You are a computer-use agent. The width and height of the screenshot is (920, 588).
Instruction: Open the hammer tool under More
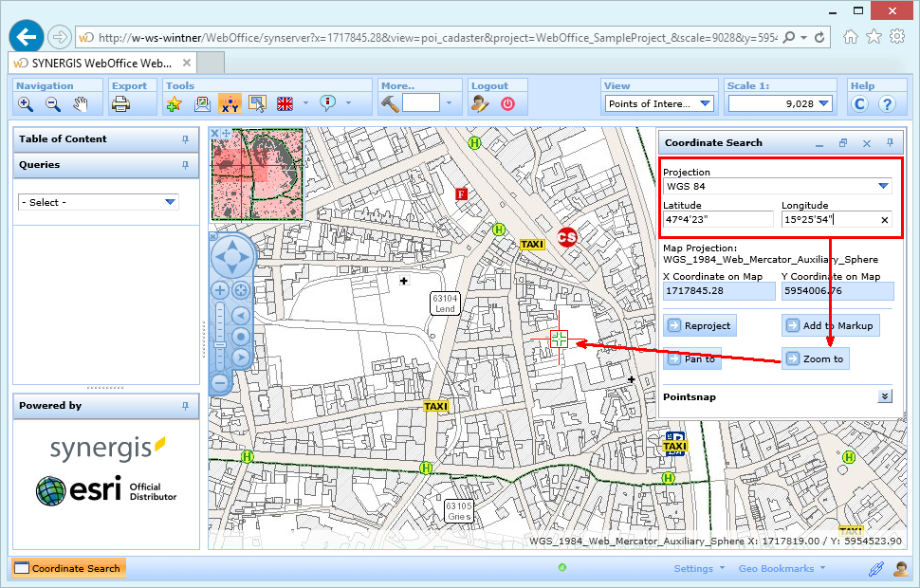click(x=389, y=104)
